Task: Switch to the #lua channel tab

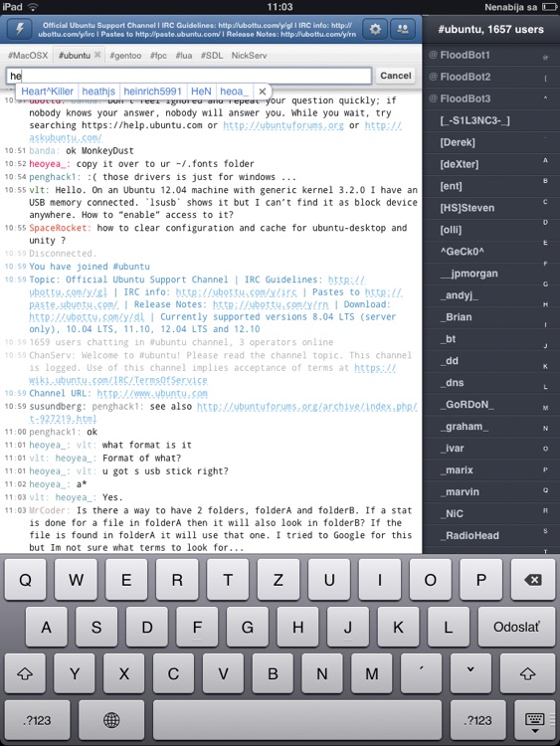Action: (x=184, y=55)
